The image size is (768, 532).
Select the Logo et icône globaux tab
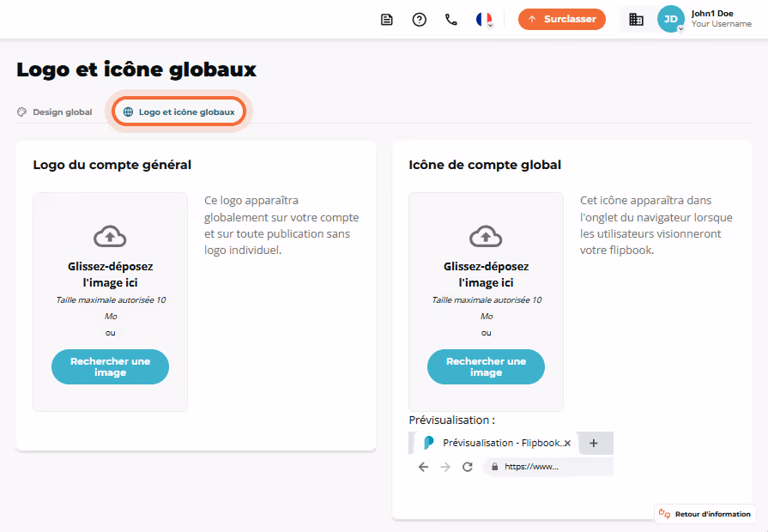(x=178, y=112)
